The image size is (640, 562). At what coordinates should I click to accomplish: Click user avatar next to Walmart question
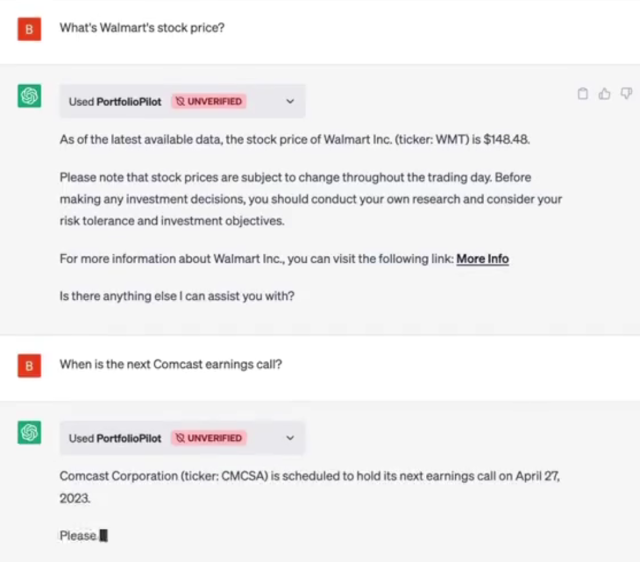click(x=29, y=28)
